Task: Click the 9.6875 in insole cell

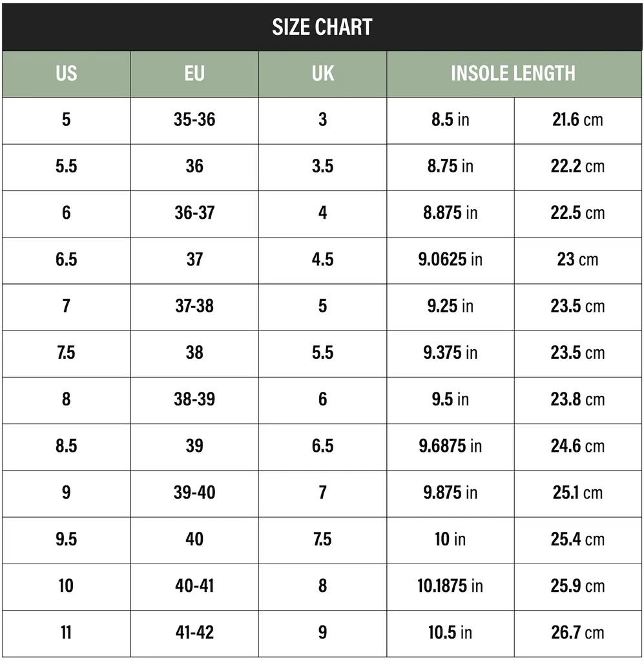Action: tap(450, 446)
